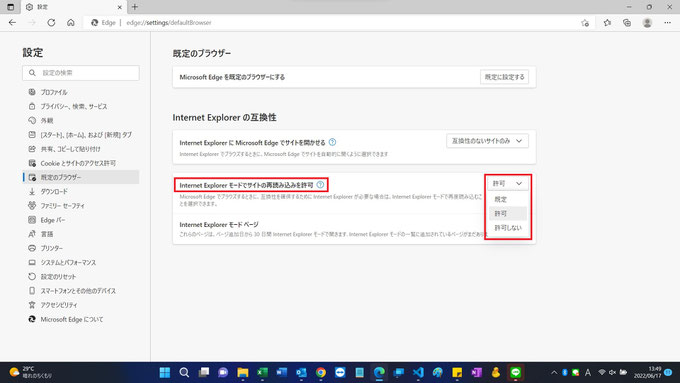This screenshot has width=680, height=383.
Task: Open TeamViewer from the taskbar
Action: 340,372
